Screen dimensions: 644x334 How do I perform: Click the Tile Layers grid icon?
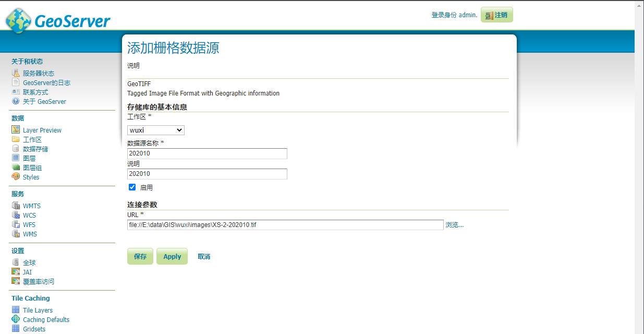(x=16, y=310)
